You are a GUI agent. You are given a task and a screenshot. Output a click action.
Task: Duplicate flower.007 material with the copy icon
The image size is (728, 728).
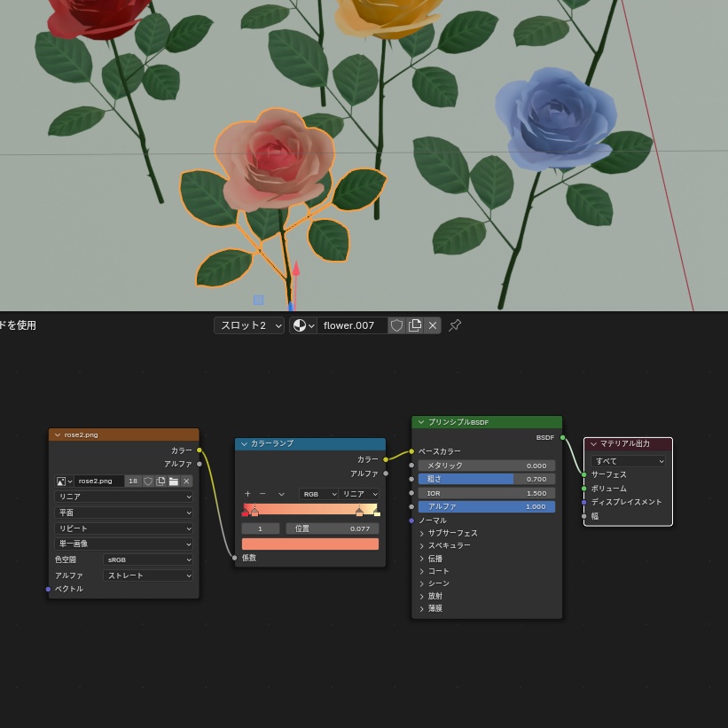coord(414,325)
